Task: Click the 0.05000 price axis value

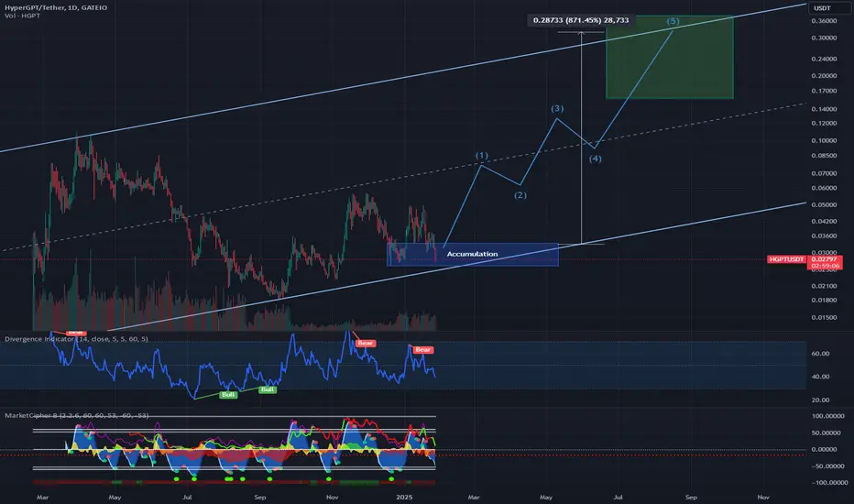Action: point(824,205)
